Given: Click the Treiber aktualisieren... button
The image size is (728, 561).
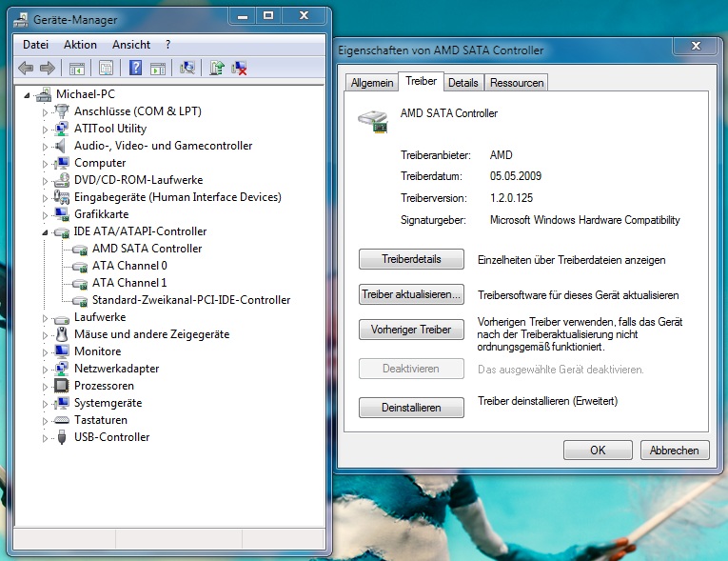Looking at the screenshot, I should (x=411, y=294).
